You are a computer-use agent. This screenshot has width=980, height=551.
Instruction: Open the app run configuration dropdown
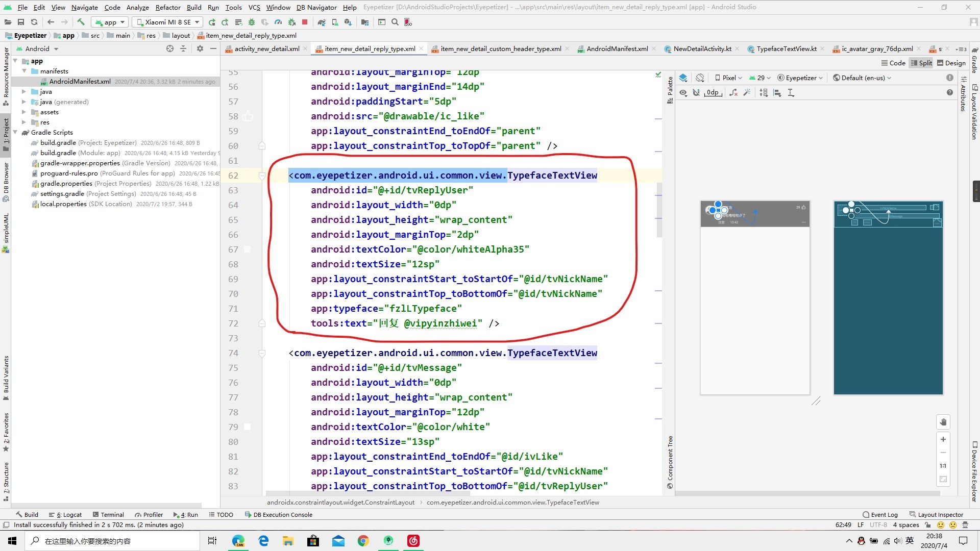click(x=110, y=22)
